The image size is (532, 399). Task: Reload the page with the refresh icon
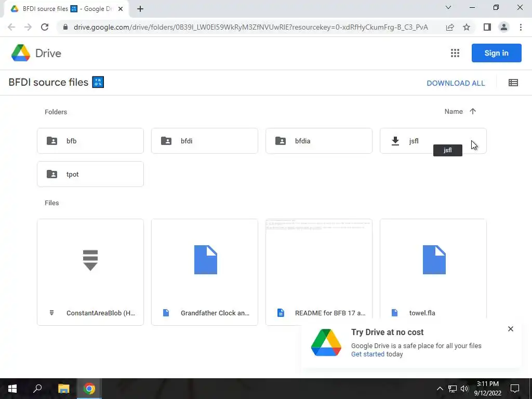(x=45, y=27)
